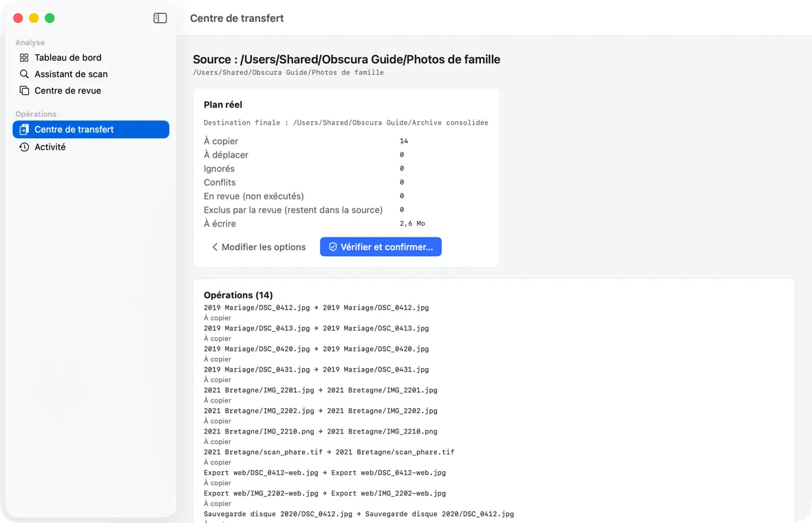This screenshot has width=812, height=523.
Task: Click the Assistant de scan magnifier icon
Action: (x=24, y=74)
